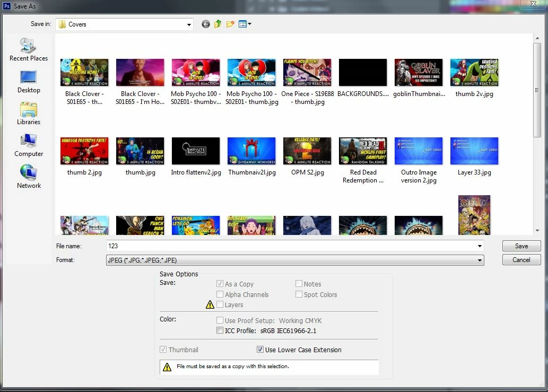Select thumb 2.jpg file
Image resolution: width=548 pixels, height=392 pixels.
pos(84,156)
